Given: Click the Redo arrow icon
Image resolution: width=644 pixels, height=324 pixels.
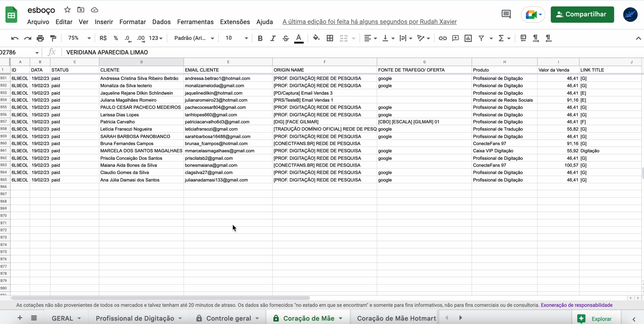Looking at the screenshot, I should (28, 38).
